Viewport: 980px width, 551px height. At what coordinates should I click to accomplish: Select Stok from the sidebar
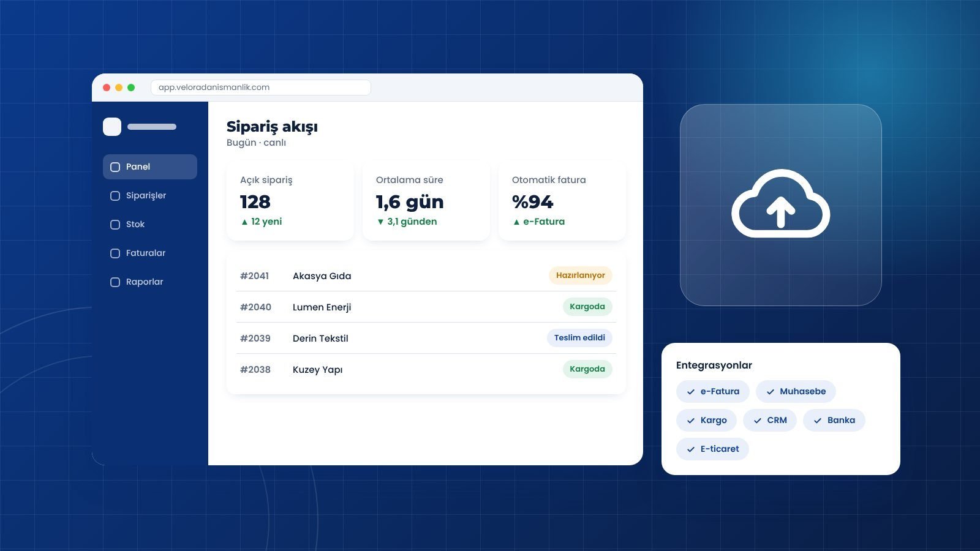click(x=150, y=224)
